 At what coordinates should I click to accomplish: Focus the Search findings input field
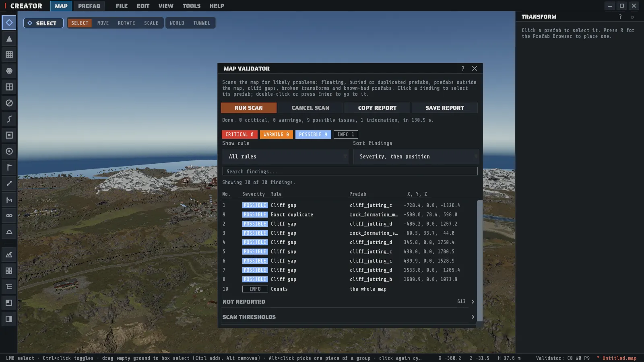click(350, 171)
